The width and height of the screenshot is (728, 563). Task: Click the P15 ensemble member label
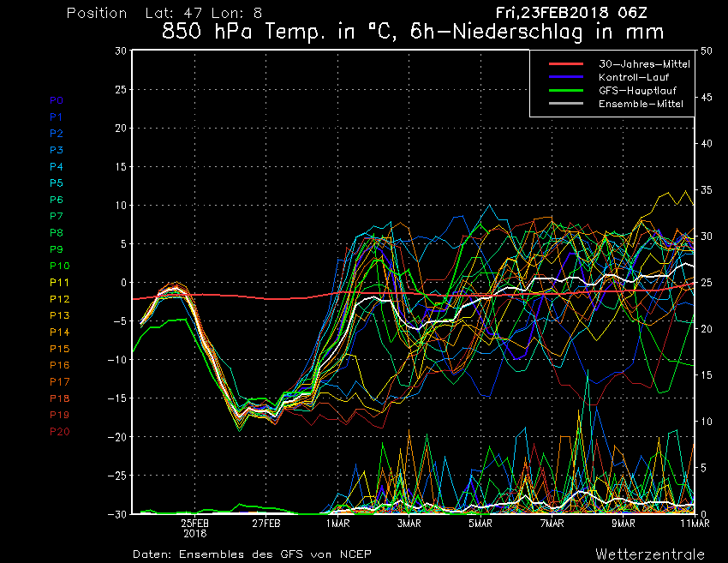[59, 349]
